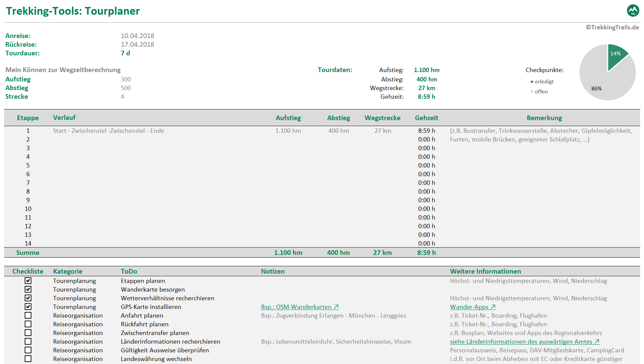Viewport: 644px width, 364px height.
Task: Check the Anfahrt planen checkbox
Action: [x=28, y=315]
